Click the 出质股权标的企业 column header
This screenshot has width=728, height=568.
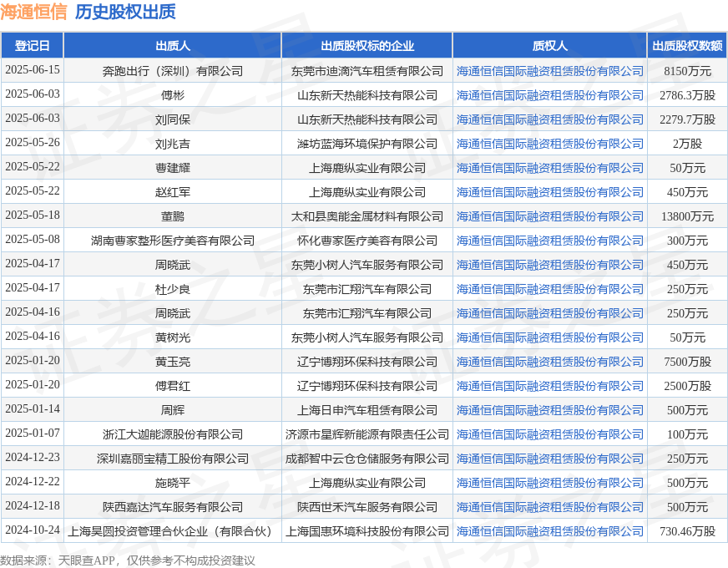367,45
